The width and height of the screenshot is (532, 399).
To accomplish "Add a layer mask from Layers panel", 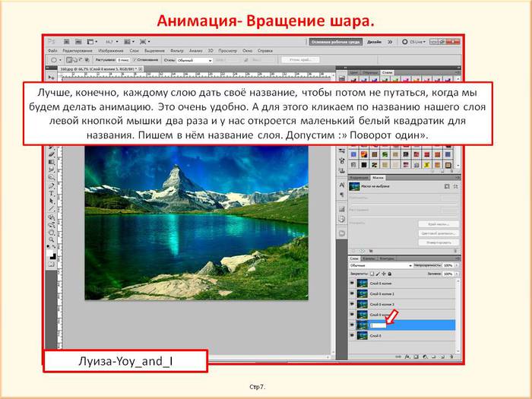I will [416, 356].
